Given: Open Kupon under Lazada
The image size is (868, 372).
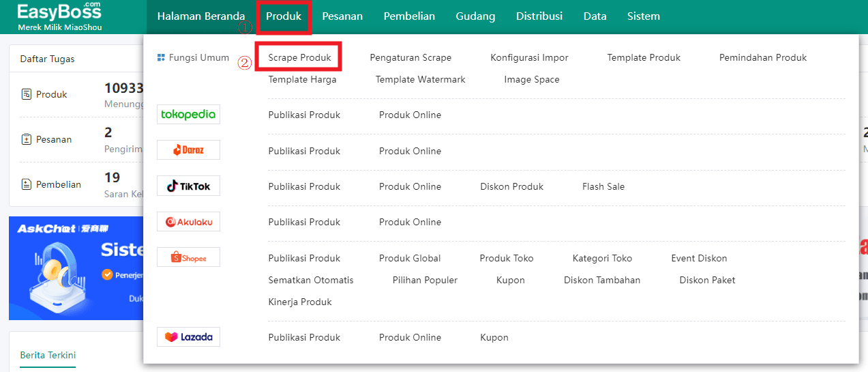Looking at the screenshot, I should 494,337.
